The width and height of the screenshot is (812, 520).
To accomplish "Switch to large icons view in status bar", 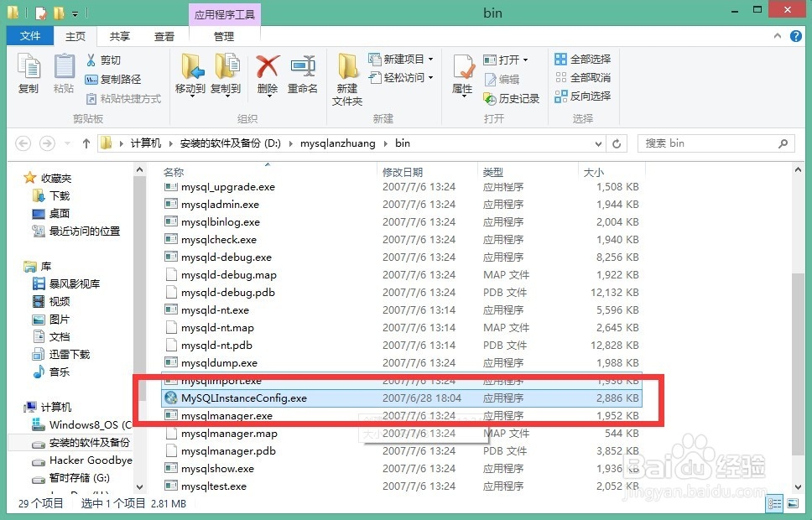I will (x=793, y=503).
